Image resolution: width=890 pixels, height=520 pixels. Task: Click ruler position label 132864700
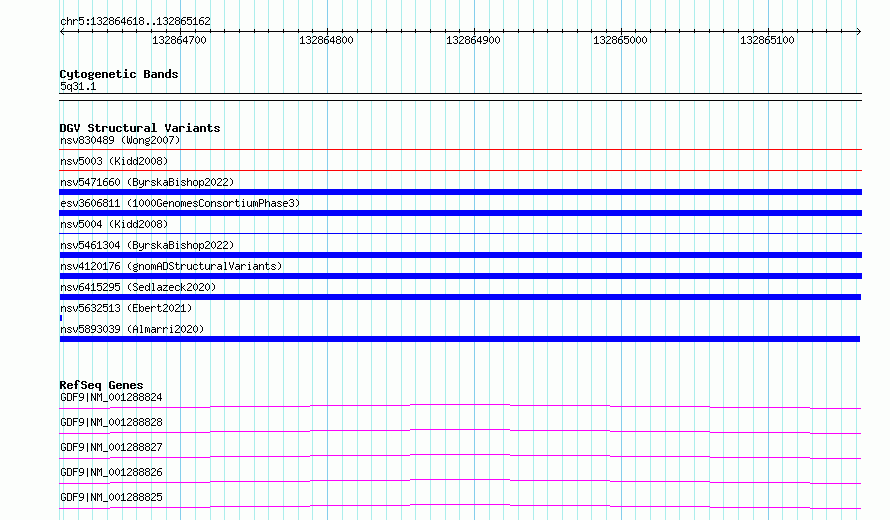(x=179, y=40)
